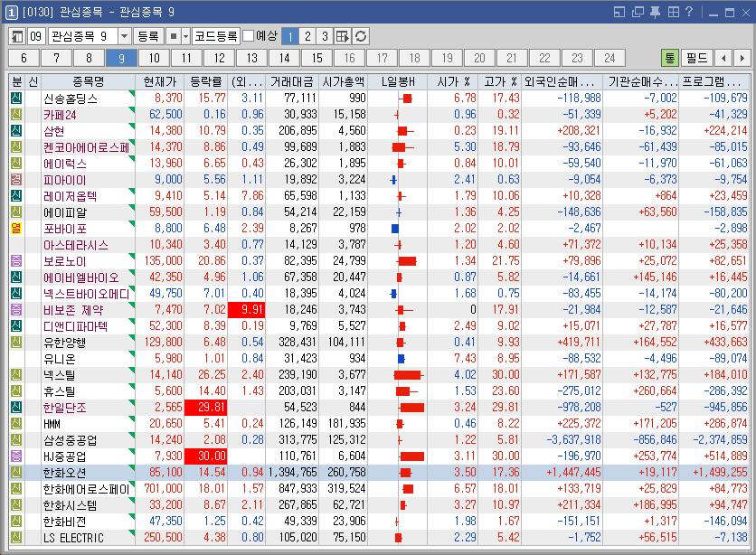The image size is (756, 555).
Task: Click the highlighted 9.91 cell of 비보존 제약
Action: (246, 309)
